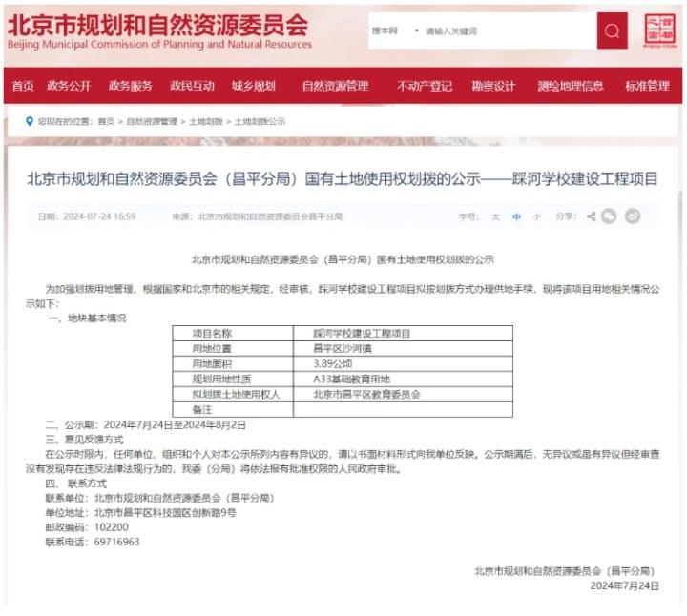Click the keyword search input field
Viewport: 687px width, 616px height.
[x=509, y=31]
